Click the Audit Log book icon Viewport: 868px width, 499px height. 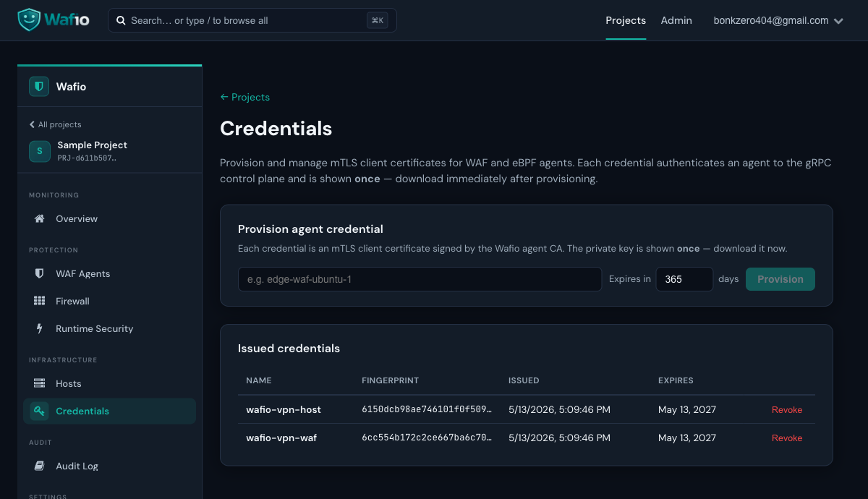click(x=40, y=466)
